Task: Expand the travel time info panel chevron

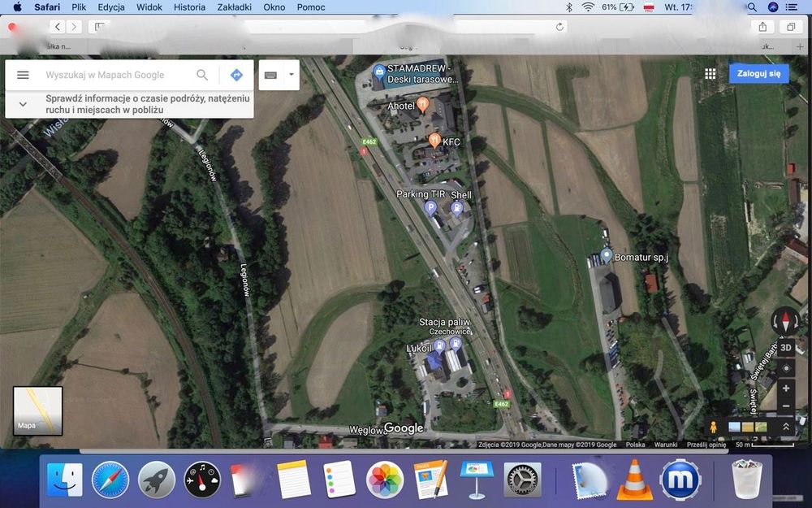Action: point(23,104)
